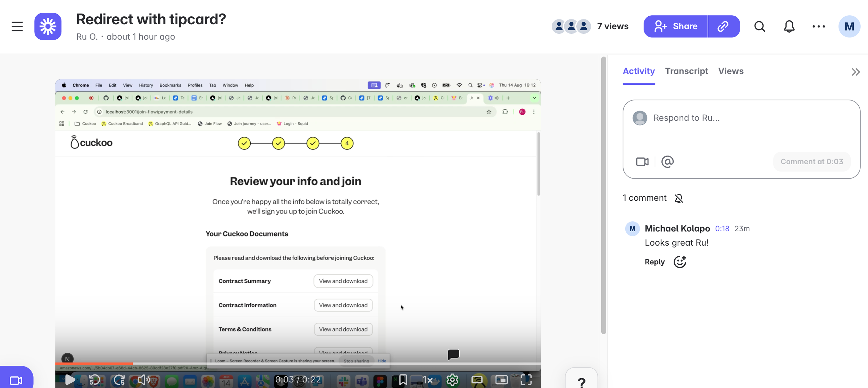Screen dimensions: 868x388
Task: Open the playback speed 1x menu
Action: [x=428, y=380]
